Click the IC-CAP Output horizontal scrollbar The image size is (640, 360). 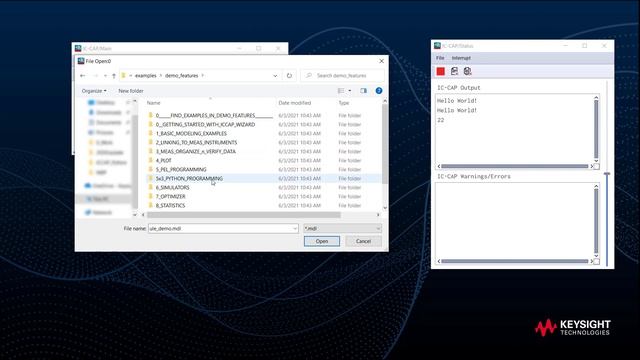[x=514, y=166]
